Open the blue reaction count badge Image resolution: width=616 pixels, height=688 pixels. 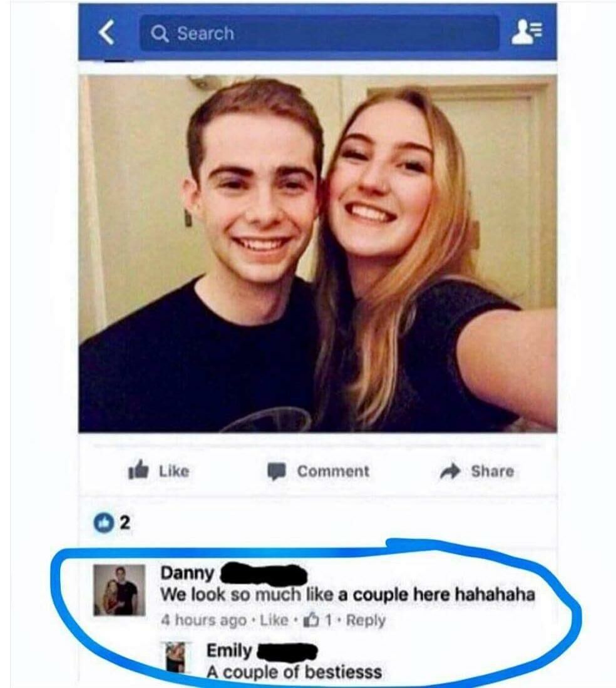pyautogui.click(x=103, y=523)
